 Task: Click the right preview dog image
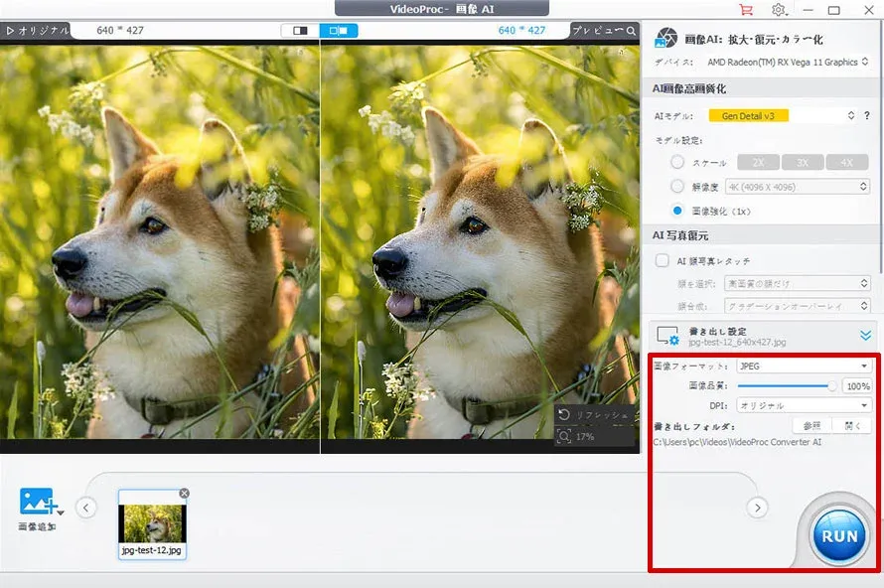point(480,242)
